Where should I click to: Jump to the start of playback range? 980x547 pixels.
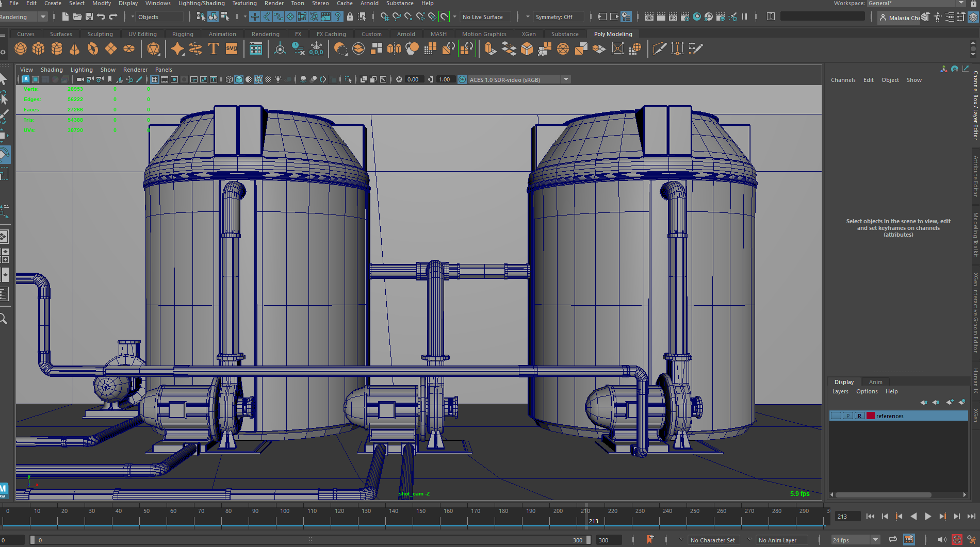[870, 516]
